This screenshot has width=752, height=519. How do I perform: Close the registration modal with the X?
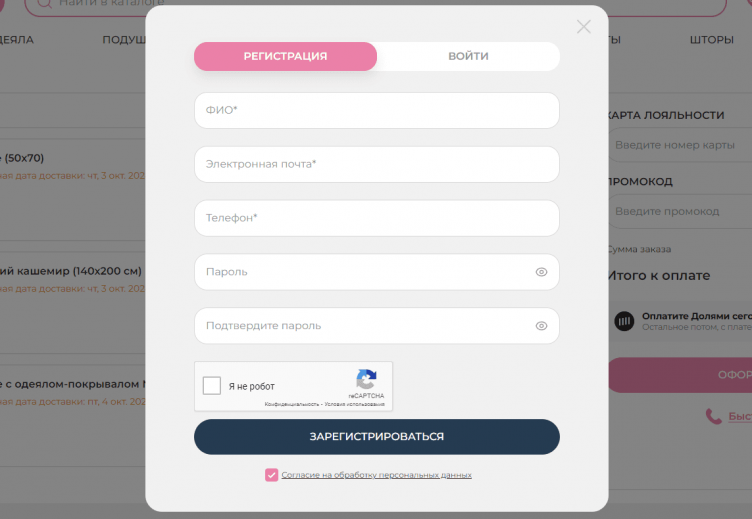coord(584,27)
